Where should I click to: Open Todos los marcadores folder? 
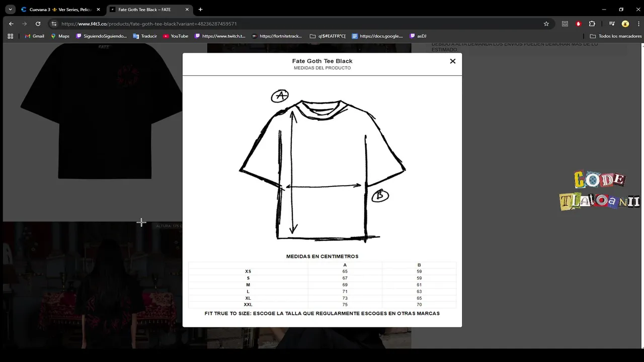pos(616,36)
